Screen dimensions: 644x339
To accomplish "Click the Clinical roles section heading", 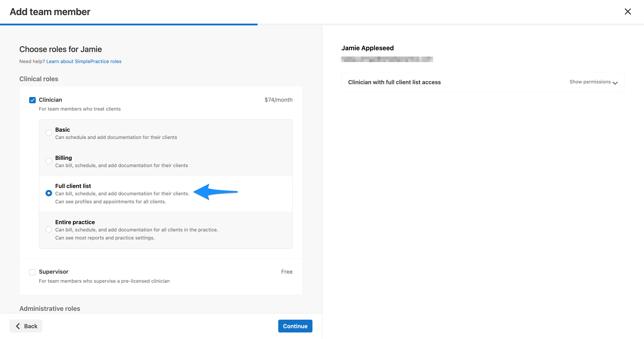I will tap(39, 79).
